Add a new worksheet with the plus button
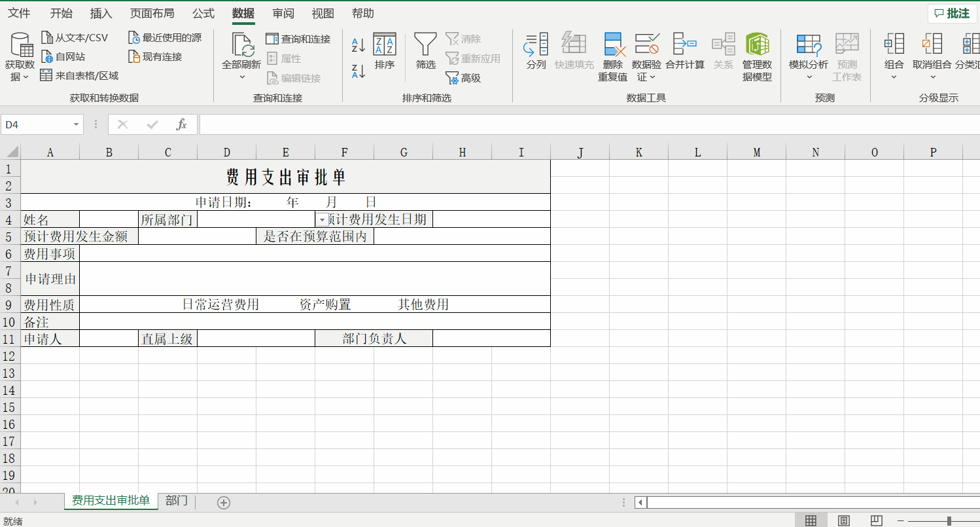 223,501
